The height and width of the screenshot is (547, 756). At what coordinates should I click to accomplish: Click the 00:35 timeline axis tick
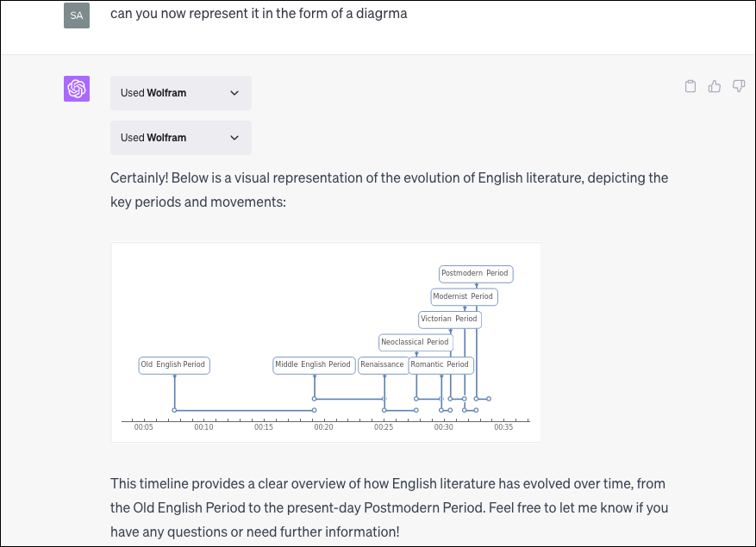click(503, 427)
